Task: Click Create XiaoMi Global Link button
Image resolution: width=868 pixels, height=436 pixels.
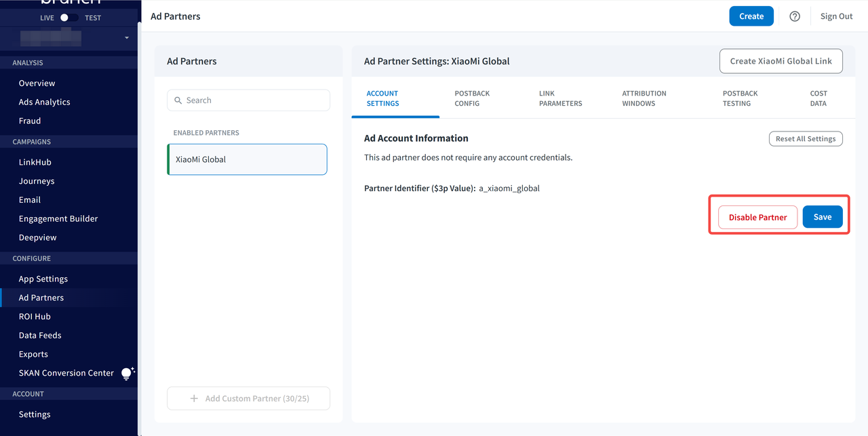Action: (781, 61)
